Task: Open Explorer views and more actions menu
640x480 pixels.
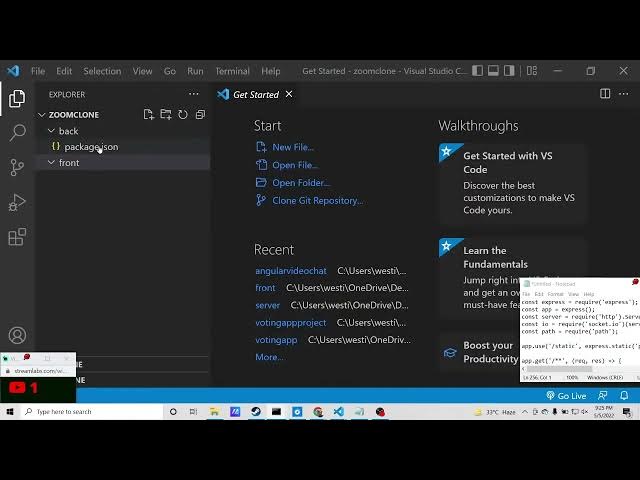Action: coord(194,94)
